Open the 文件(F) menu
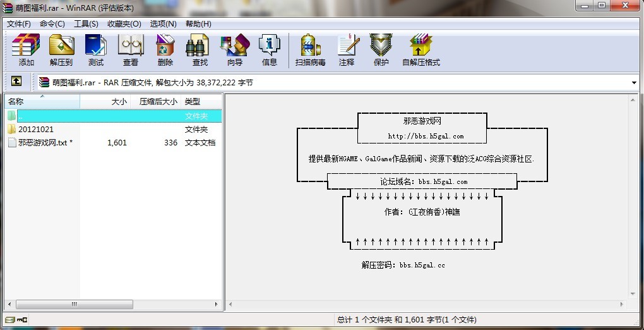Image resolution: width=644 pixels, height=330 pixels. (x=19, y=24)
